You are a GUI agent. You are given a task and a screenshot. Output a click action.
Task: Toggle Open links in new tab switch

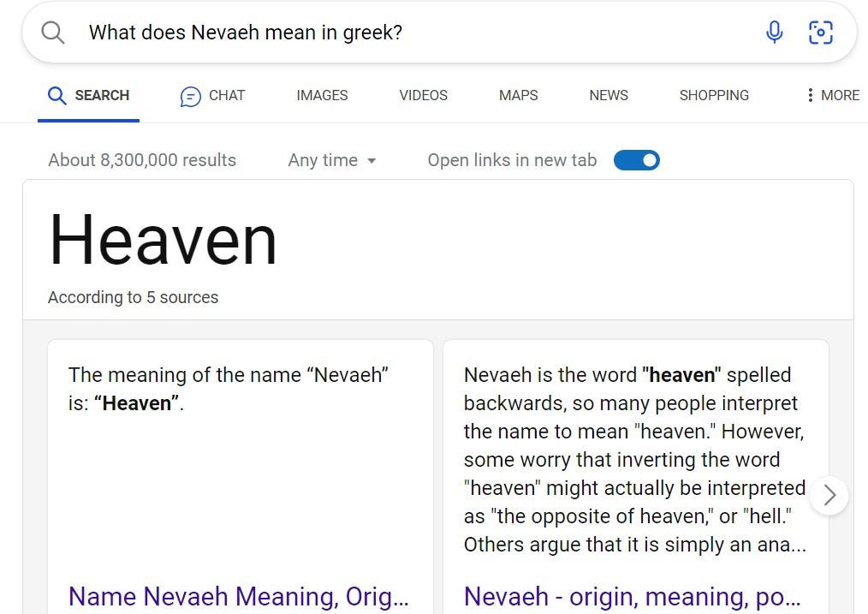637,160
